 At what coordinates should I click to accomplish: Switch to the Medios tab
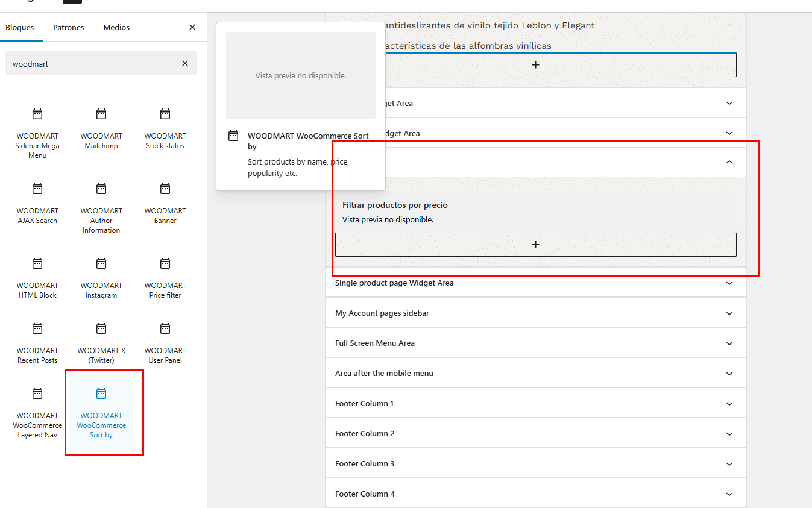point(116,27)
